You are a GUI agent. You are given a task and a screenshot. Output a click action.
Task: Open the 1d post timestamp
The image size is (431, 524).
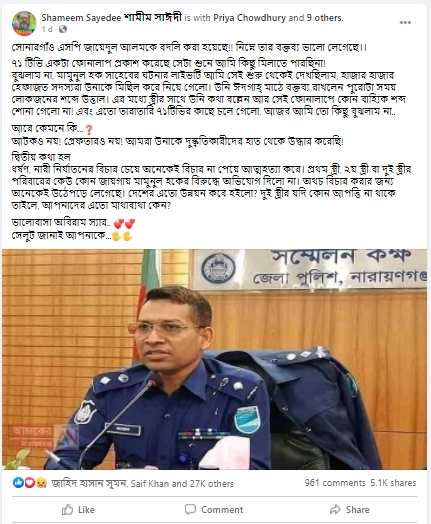(47, 29)
